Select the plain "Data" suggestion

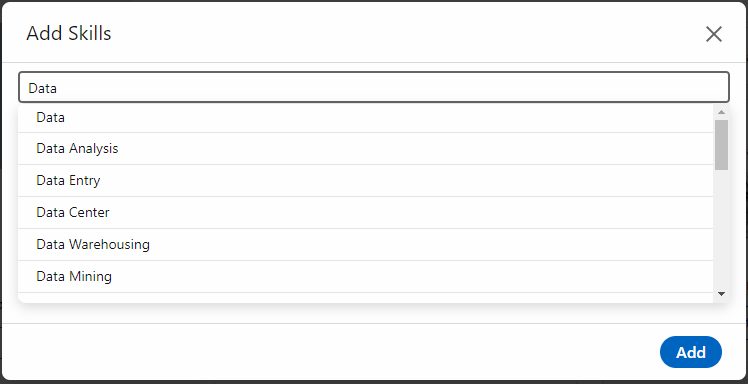point(365,117)
